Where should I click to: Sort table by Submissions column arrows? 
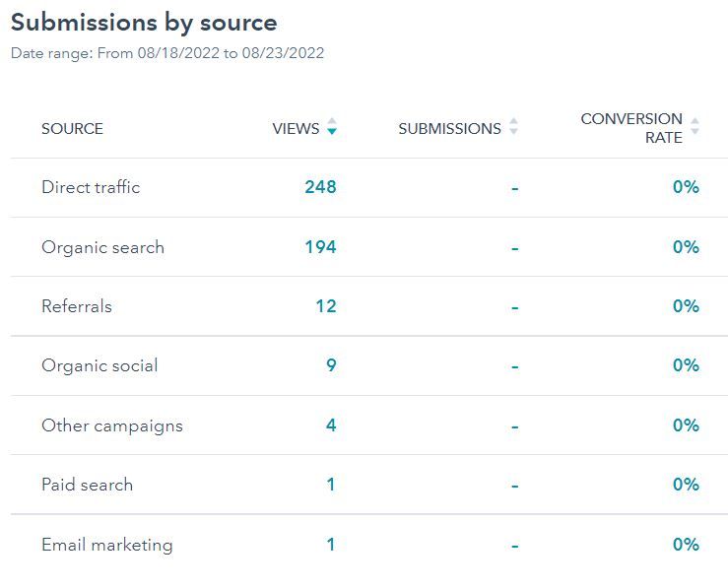[x=513, y=126]
